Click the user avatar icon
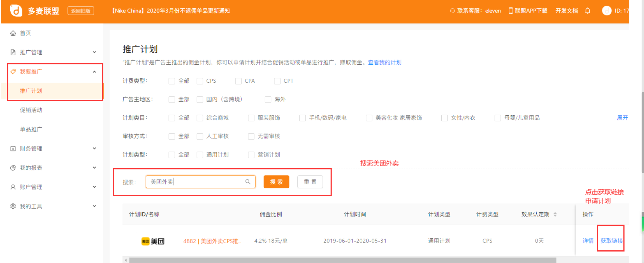The width and height of the screenshot is (644, 263). [x=607, y=11]
